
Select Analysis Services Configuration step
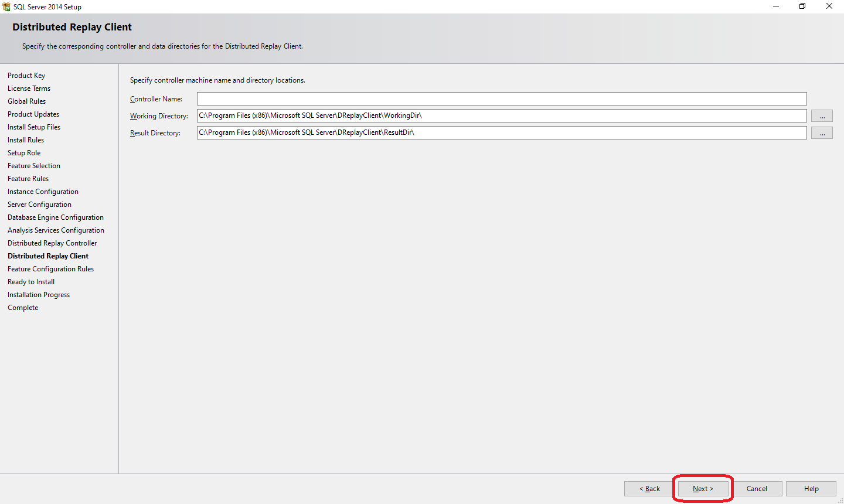coord(56,230)
